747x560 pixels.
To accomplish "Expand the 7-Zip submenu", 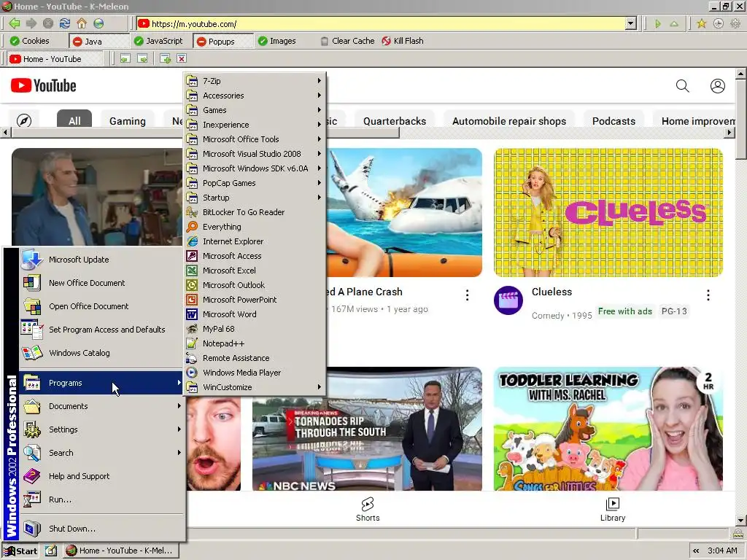I will pyautogui.click(x=255, y=81).
